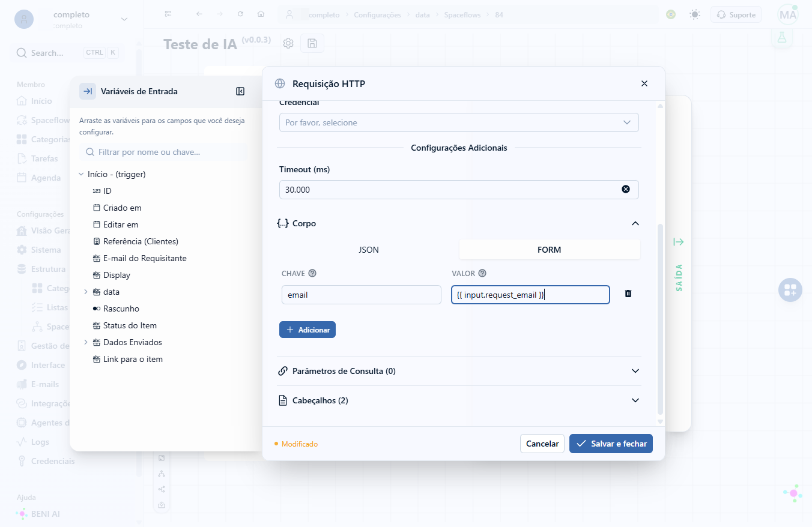
Task: Click the variable filter search box
Action: tap(162, 152)
